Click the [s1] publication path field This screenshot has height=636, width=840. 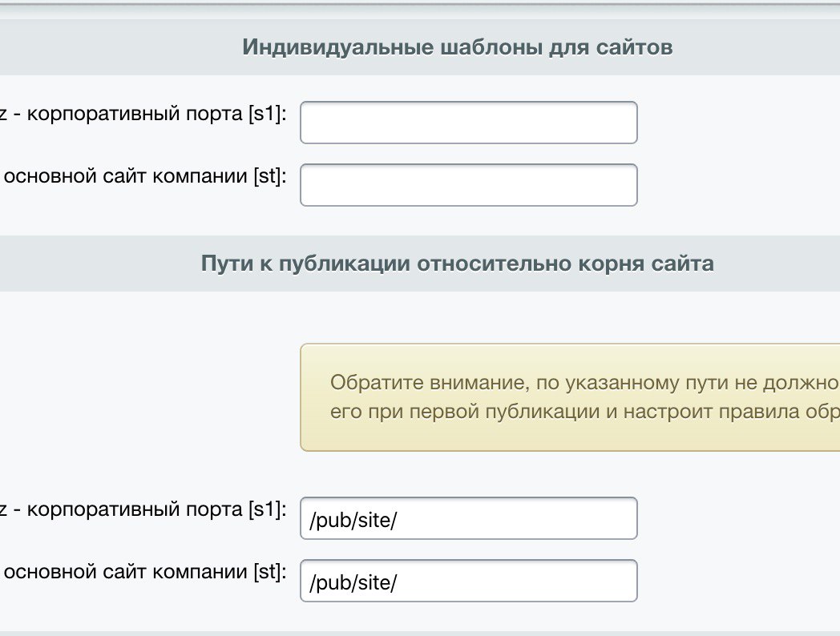(468, 518)
